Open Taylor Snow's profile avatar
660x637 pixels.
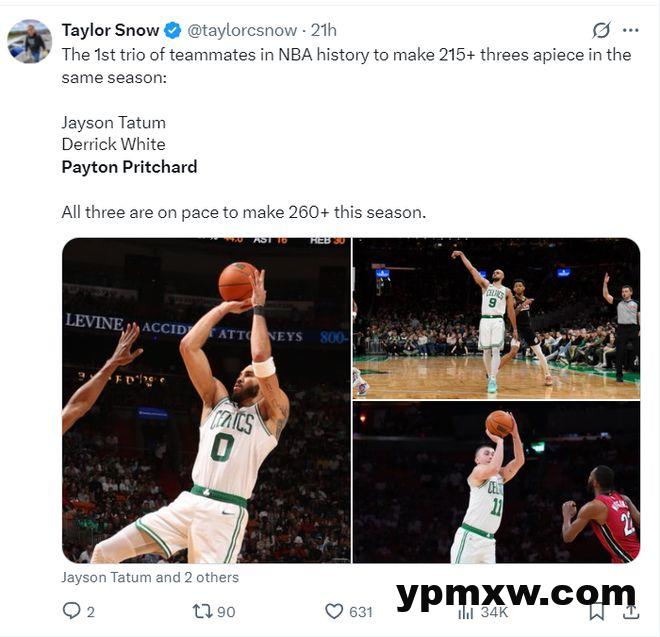(x=29, y=41)
